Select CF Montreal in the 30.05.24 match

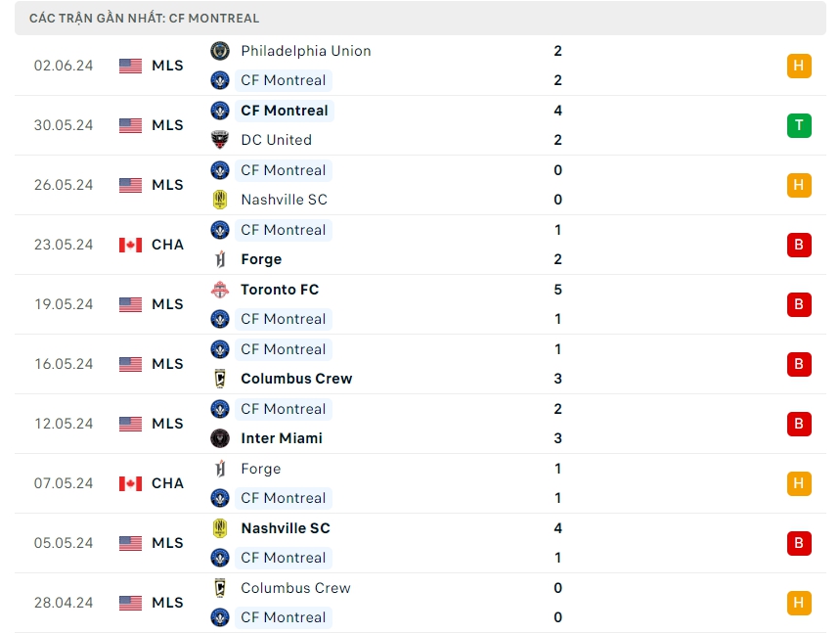click(284, 111)
